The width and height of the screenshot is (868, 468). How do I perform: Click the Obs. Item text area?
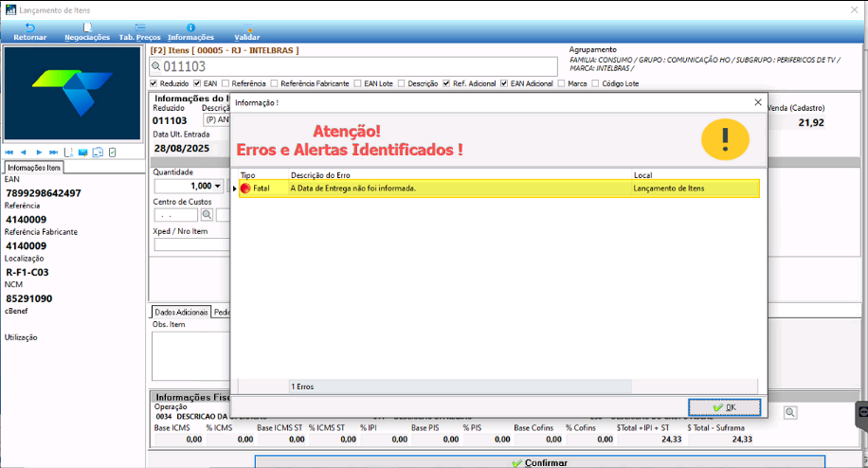click(190, 355)
